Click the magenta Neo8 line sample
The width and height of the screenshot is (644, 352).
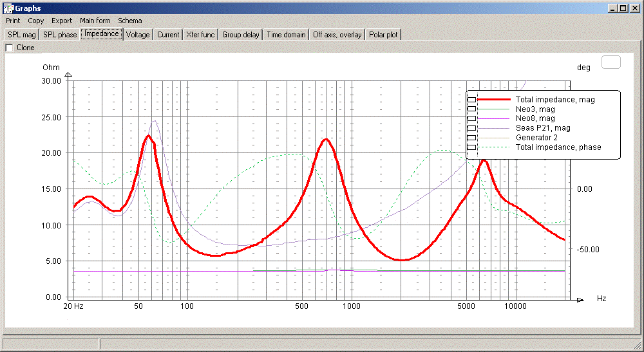[494, 118]
